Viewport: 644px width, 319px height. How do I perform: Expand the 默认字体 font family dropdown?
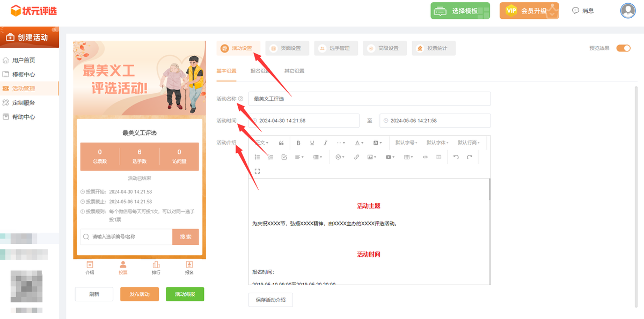437,143
